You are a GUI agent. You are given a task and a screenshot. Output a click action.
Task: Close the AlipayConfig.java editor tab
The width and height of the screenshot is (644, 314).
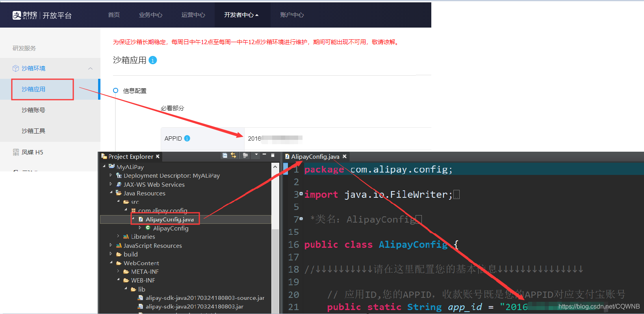click(x=345, y=156)
